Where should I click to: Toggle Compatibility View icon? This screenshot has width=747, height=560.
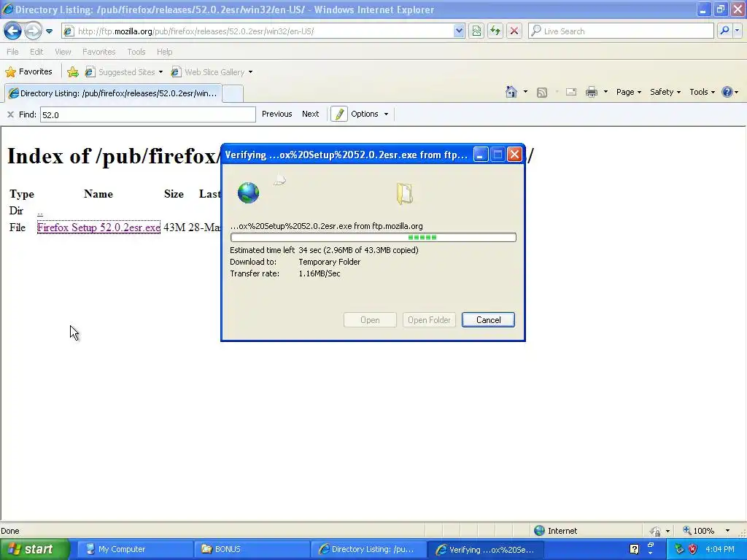point(476,31)
